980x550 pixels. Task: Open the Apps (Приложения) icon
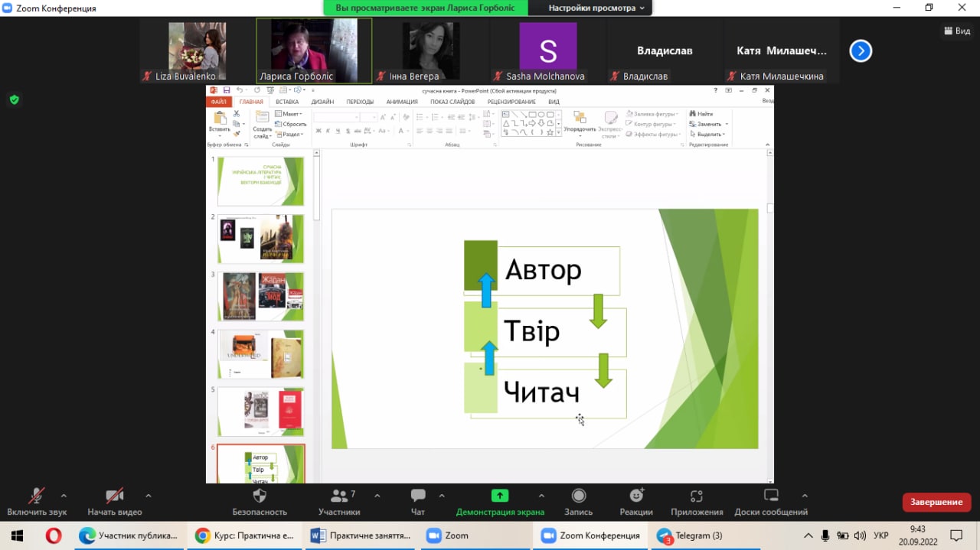tap(696, 496)
